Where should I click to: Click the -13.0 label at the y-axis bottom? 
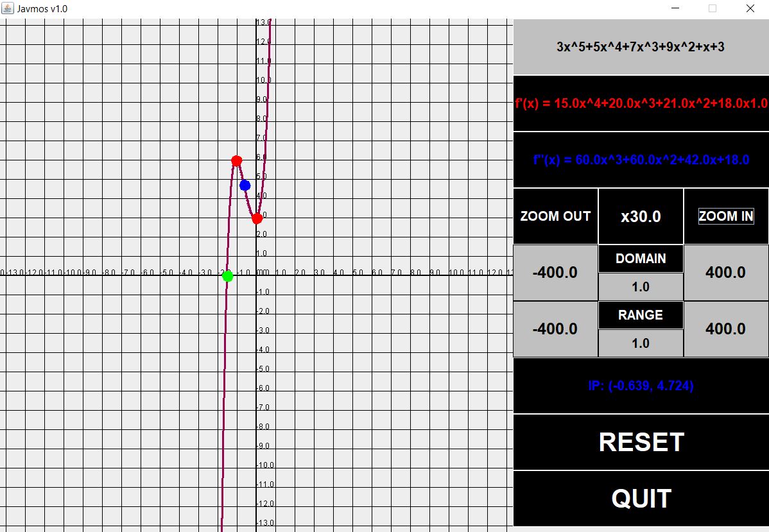point(265,522)
